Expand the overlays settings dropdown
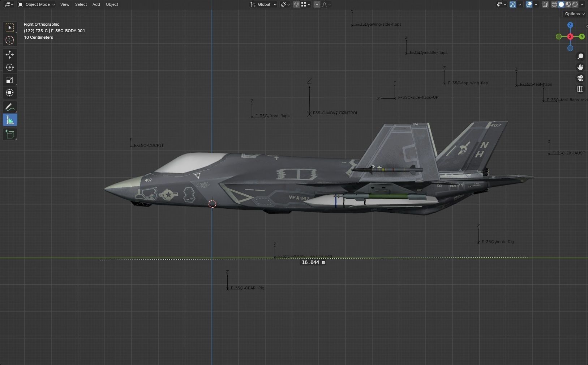Image resolution: width=588 pixels, height=365 pixels. [x=536, y=4]
